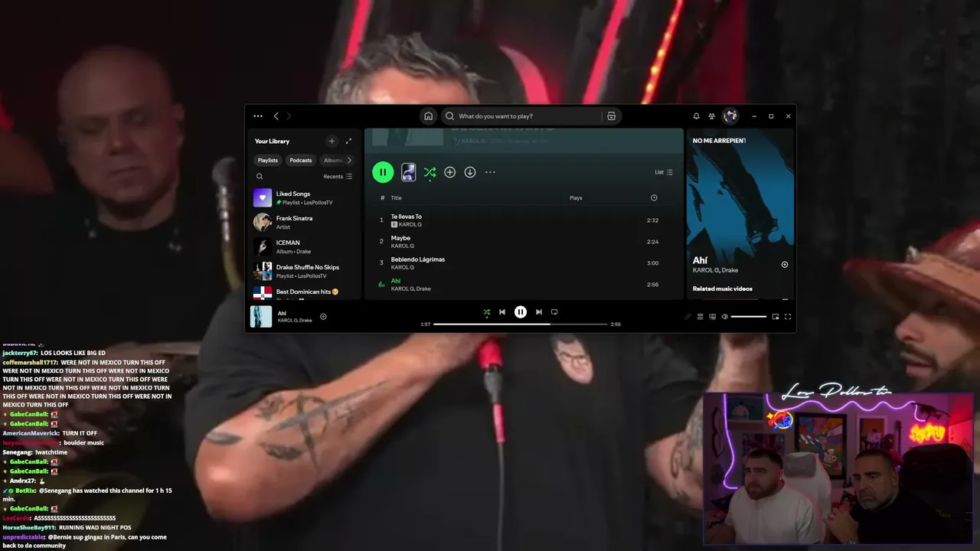Seek within the song progress bar

click(x=521, y=324)
